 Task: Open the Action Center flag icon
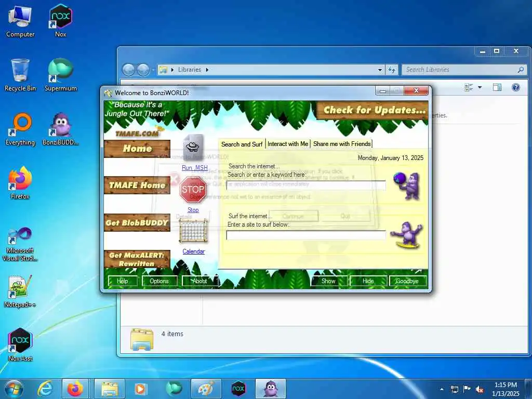467,390
